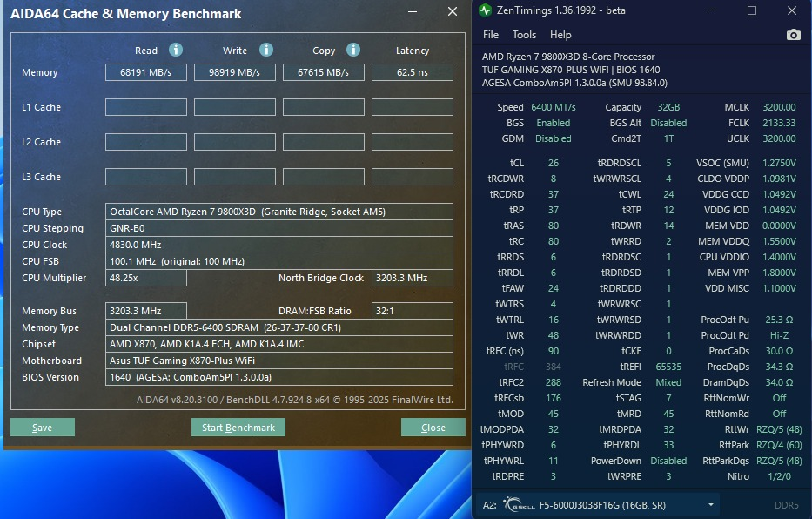
Task: Click the BIOS Version 1640 field
Action: pyautogui.click(x=279, y=377)
